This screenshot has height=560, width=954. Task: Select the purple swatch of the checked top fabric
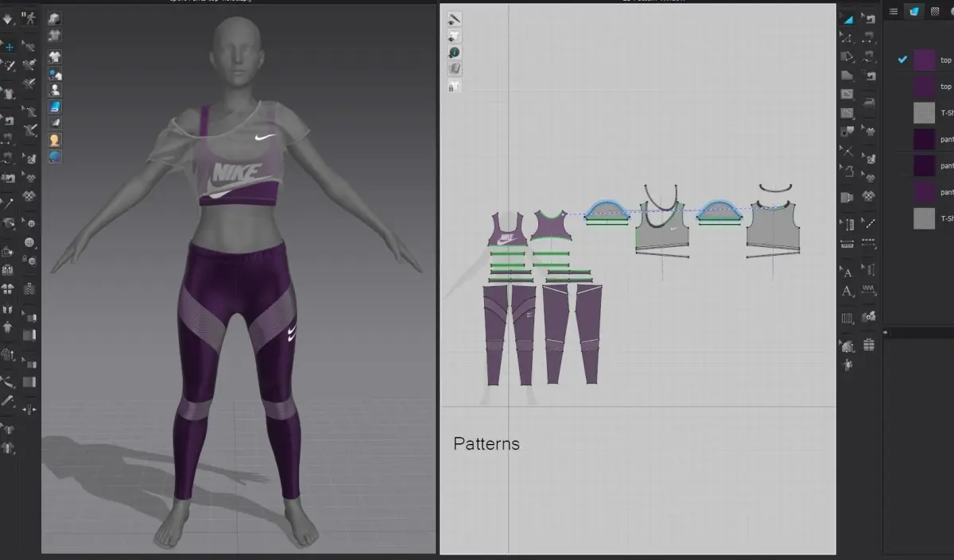click(924, 60)
